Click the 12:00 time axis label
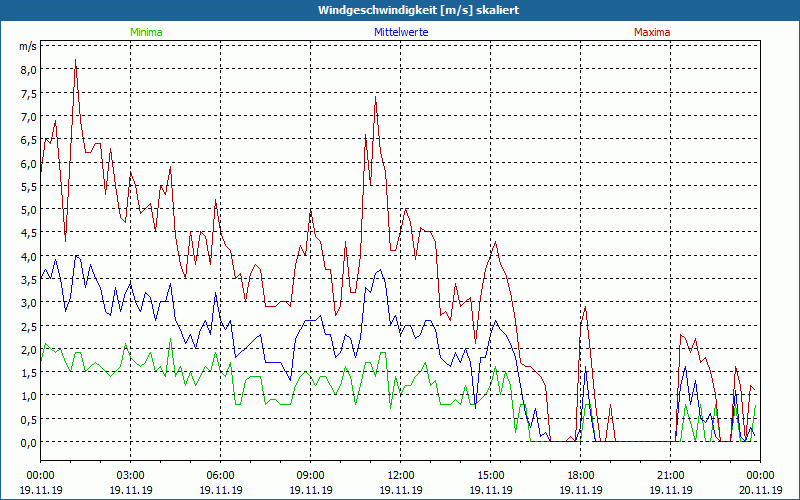 (x=400, y=475)
